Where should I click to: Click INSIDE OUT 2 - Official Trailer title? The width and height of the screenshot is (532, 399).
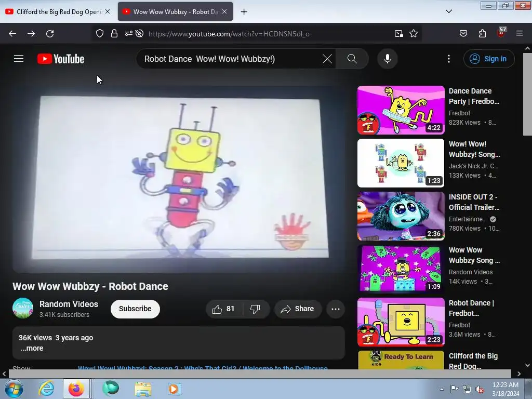point(474,202)
